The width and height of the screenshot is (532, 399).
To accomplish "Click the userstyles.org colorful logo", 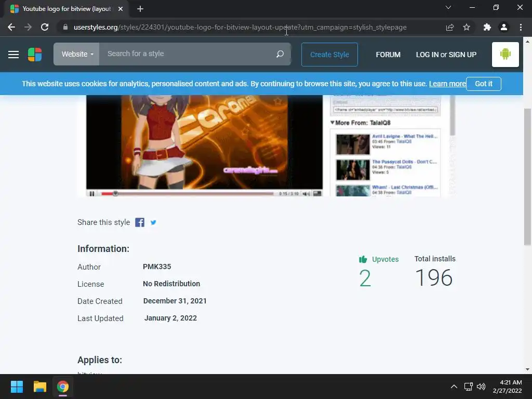I will [35, 54].
